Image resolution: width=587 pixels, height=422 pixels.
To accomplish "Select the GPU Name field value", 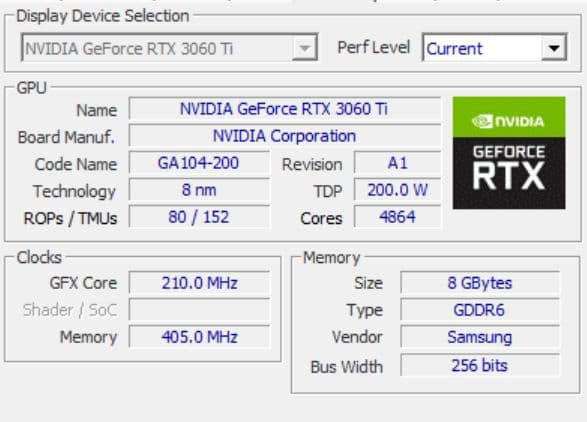I will 285,109.
